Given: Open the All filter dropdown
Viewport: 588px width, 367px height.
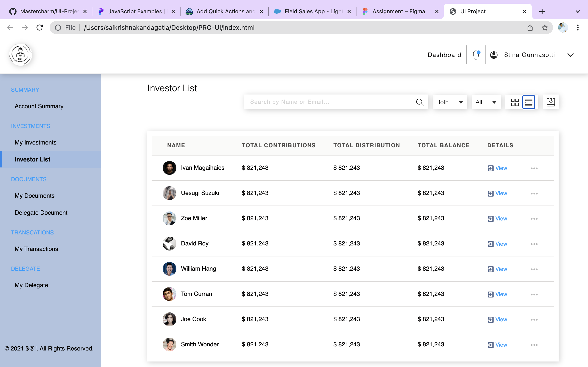Looking at the screenshot, I should [486, 102].
